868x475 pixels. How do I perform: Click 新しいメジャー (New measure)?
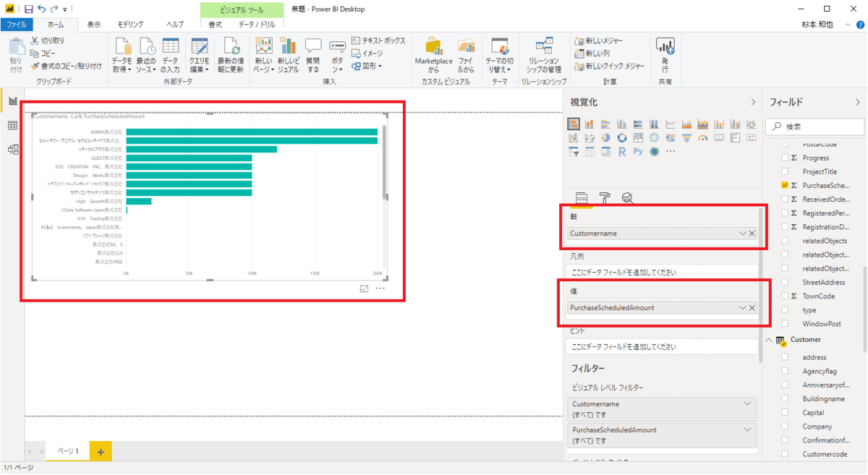click(598, 40)
